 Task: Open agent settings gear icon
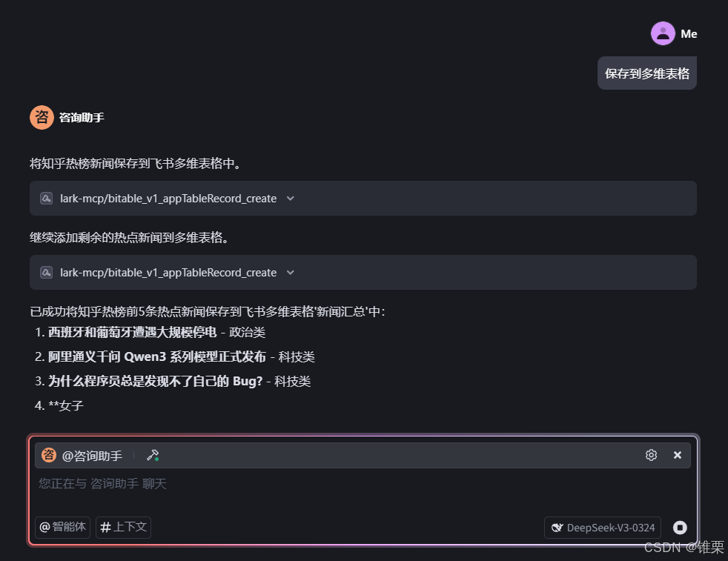(x=651, y=455)
